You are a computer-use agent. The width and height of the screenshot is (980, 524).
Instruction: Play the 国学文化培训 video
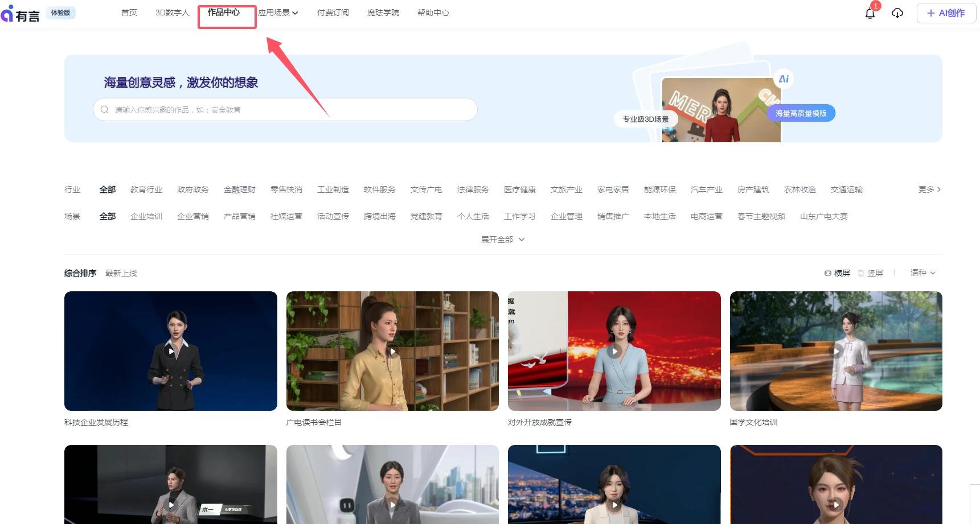pyautogui.click(x=835, y=351)
